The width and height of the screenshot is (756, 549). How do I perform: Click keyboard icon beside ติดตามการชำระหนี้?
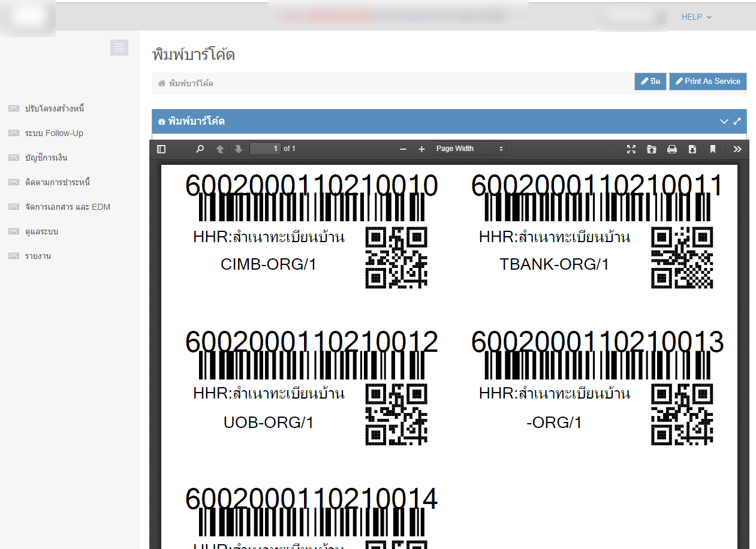pyautogui.click(x=14, y=182)
